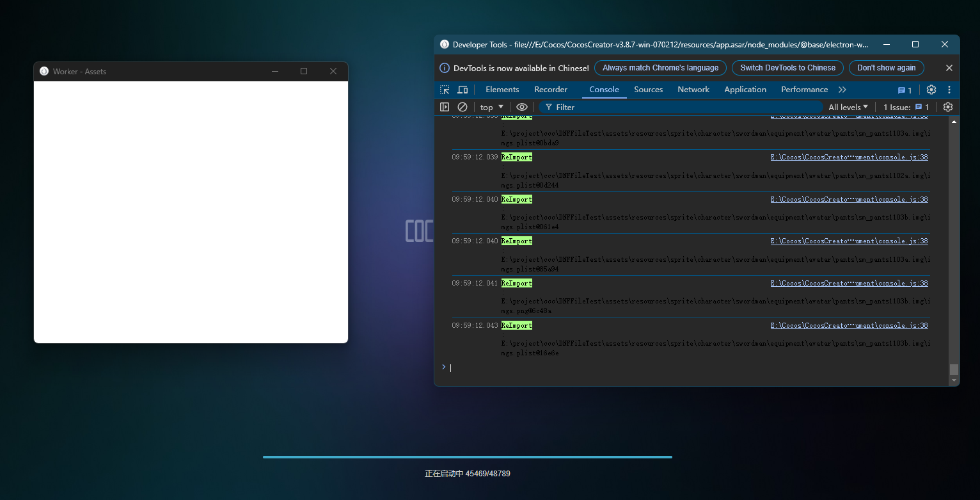Screen dimensions: 980x500
Task: Open console.js:38 link at 09:59:12.041
Action: pos(849,283)
